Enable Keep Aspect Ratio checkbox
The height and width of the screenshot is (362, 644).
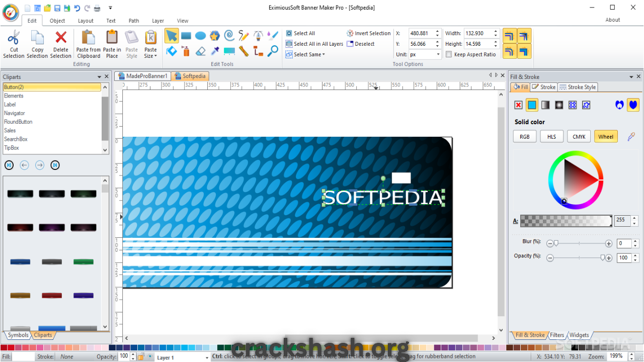(x=449, y=54)
